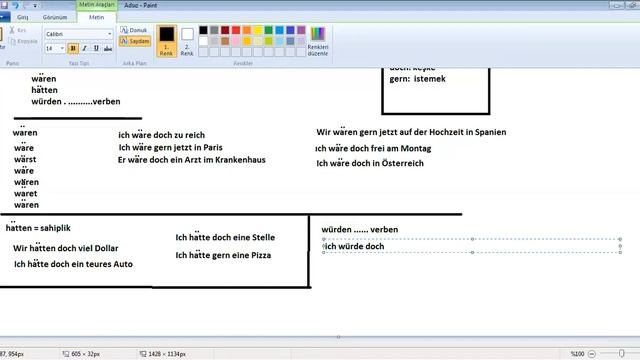Toggle Bold formatting
This screenshot has height=360, width=640.
coord(73,49)
